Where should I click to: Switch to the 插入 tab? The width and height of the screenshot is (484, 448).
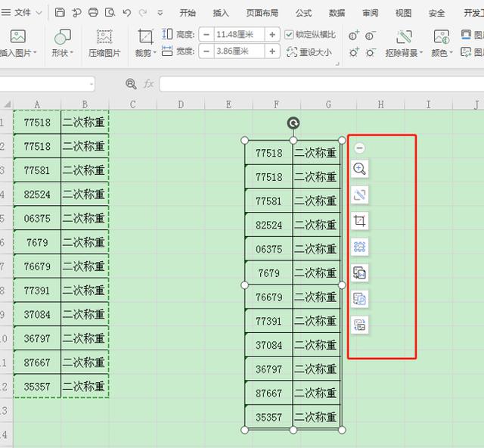[221, 13]
